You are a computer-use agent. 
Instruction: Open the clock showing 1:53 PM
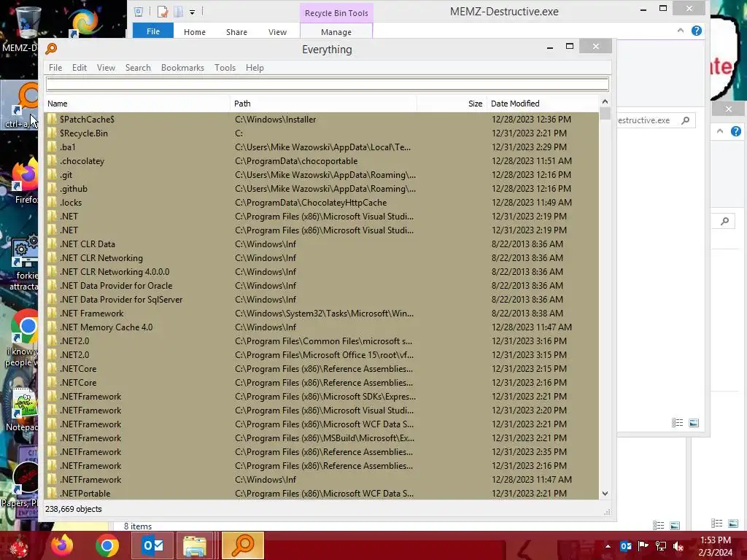click(x=716, y=546)
